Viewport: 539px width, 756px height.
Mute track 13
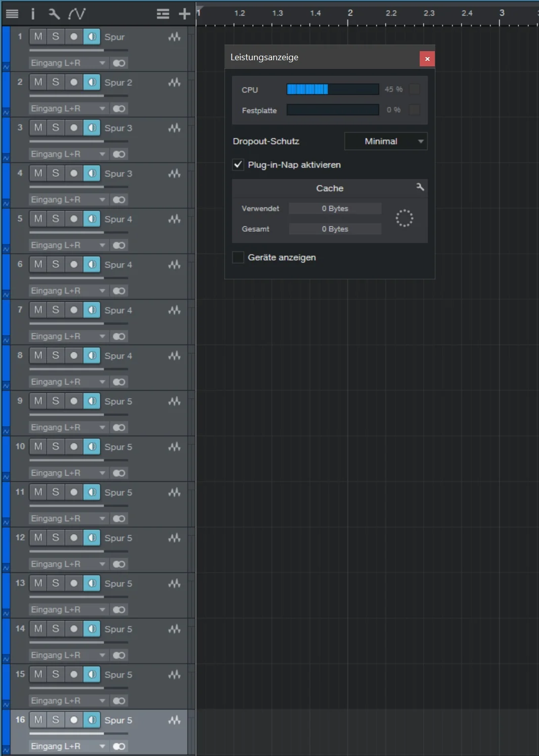click(38, 583)
